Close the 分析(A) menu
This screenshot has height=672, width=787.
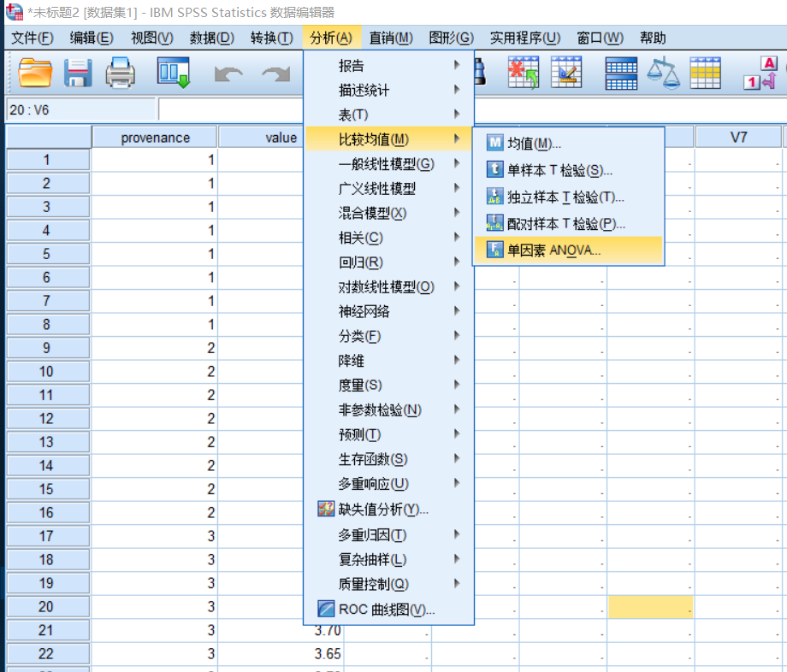[x=331, y=38]
